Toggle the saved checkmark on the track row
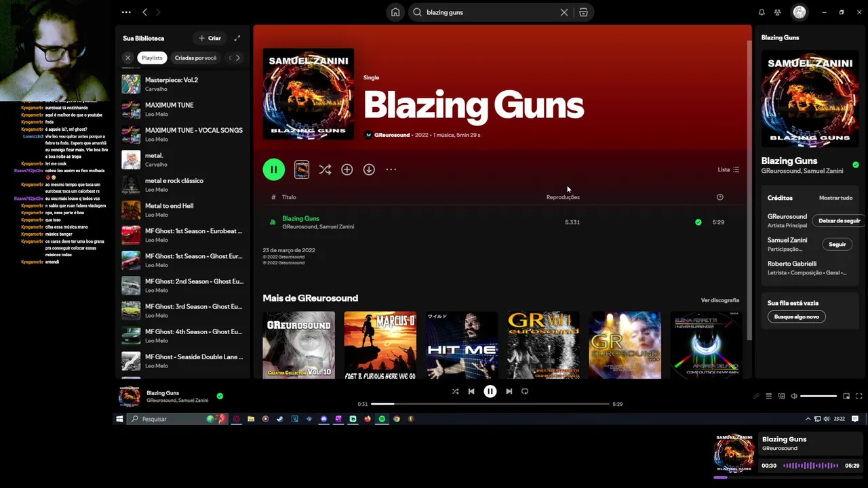 coord(698,222)
